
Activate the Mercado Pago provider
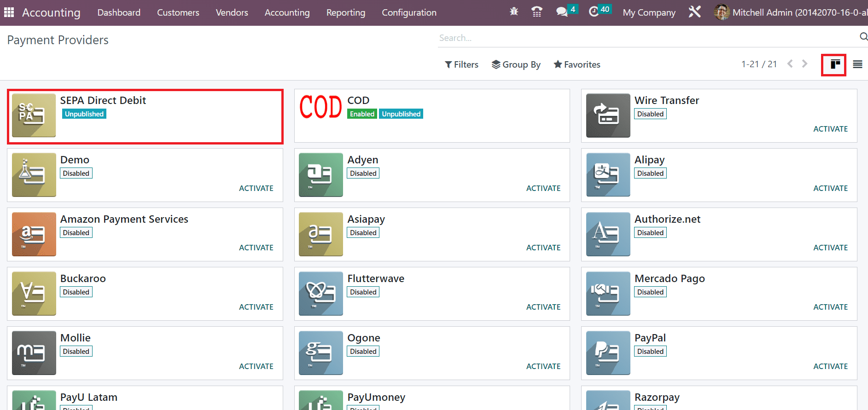point(830,307)
